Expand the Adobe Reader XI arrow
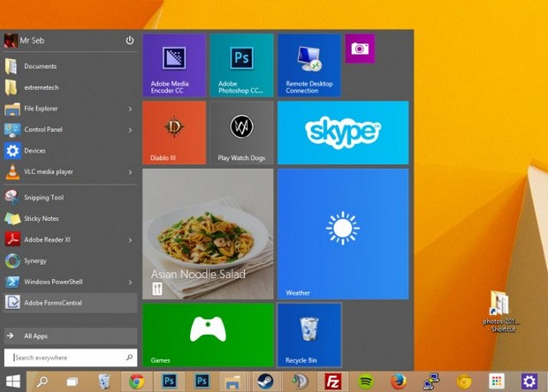Image resolution: width=548 pixels, height=392 pixels. click(130, 240)
